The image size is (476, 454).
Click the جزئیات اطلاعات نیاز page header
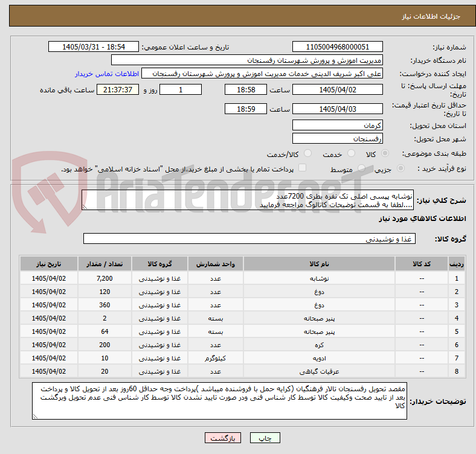[431, 16]
